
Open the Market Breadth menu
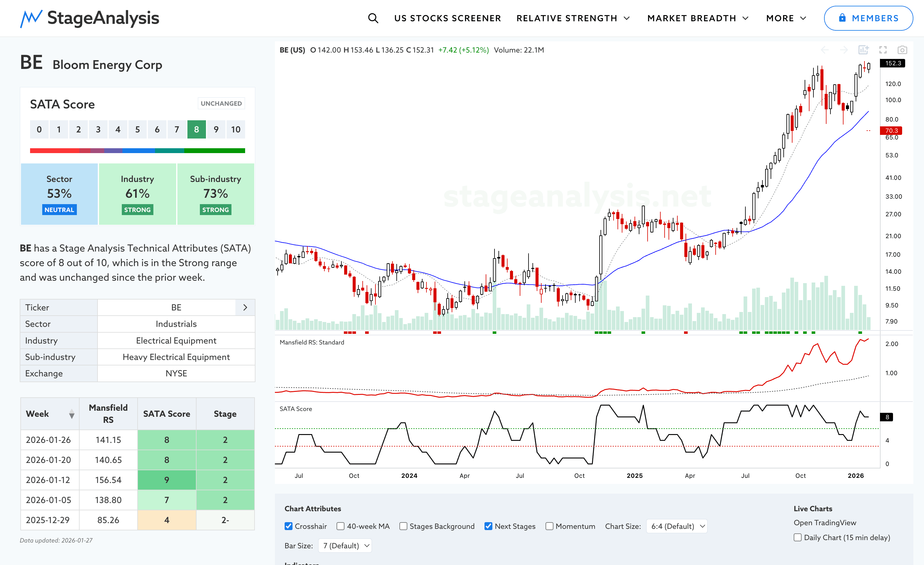point(697,18)
